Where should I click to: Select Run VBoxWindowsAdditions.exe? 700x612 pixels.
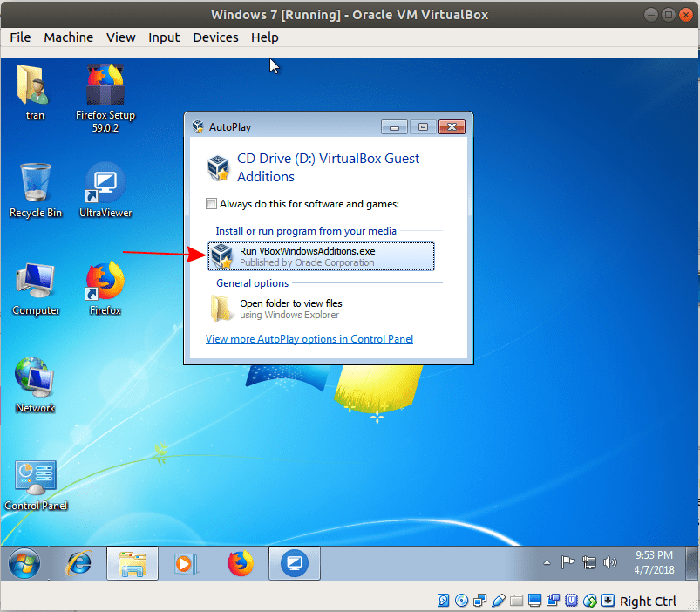coord(321,255)
